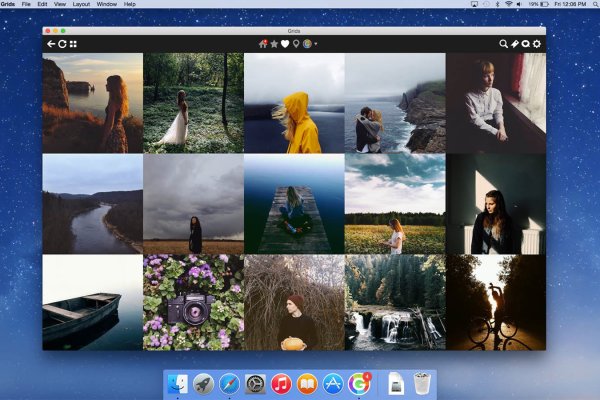Open the yellow raincoat photo
The height and width of the screenshot is (400, 600).
coord(294,103)
